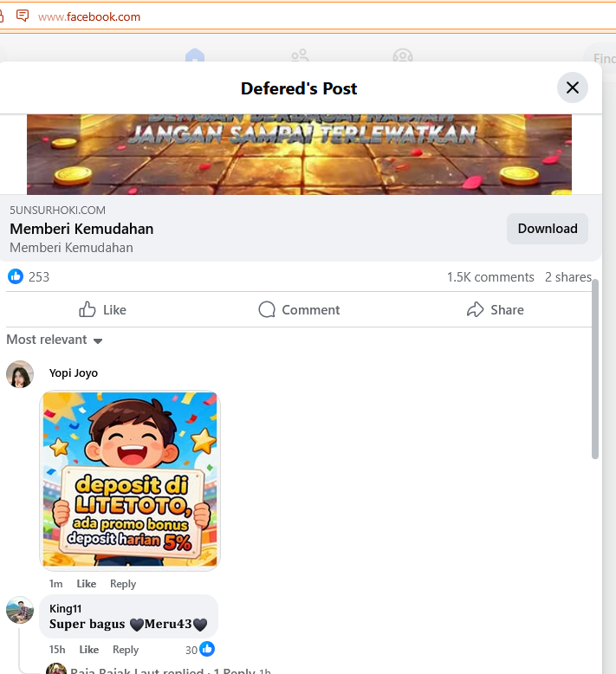The width and height of the screenshot is (616, 674).
Task: Click the 15h timestamp on King11's comment
Action: [x=57, y=650]
